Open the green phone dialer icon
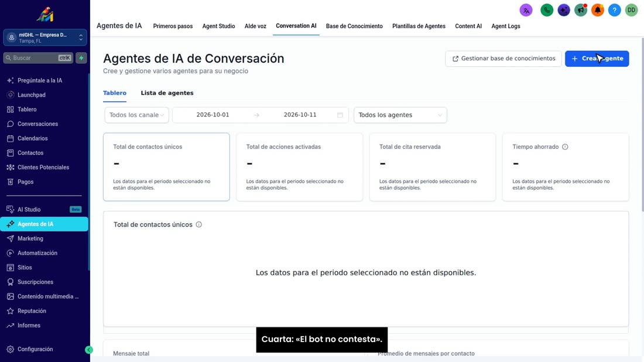The image size is (644, 362). 547,11
